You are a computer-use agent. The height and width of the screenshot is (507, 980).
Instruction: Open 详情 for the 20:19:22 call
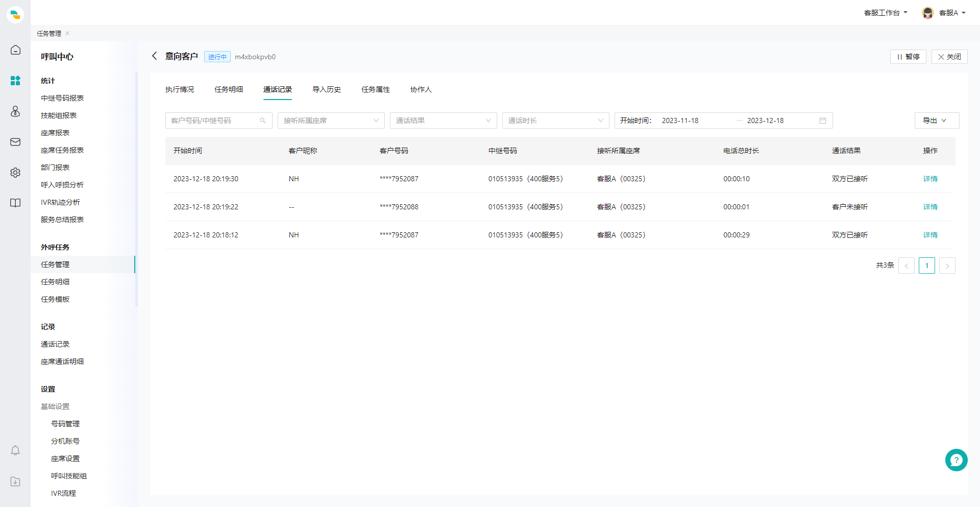[930, 207]
